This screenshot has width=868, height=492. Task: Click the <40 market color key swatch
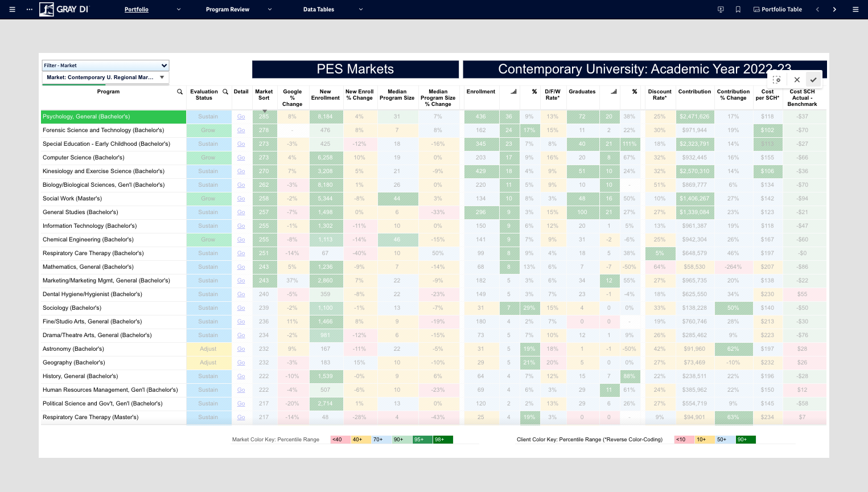[340, 440]
